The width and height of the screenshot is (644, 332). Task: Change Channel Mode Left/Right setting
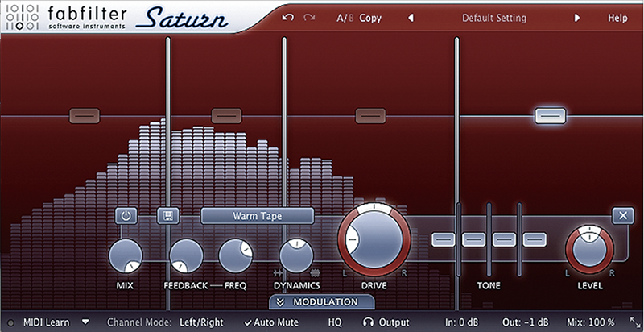(x=202, y=322)
